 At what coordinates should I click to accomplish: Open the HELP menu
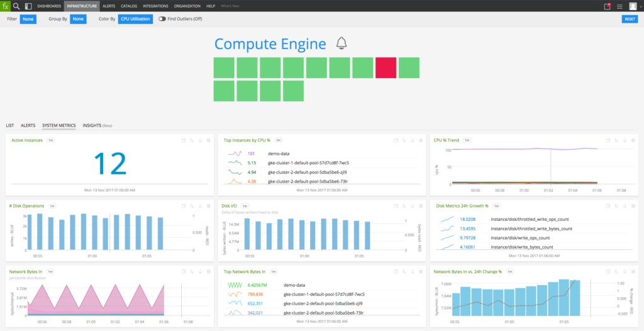click(x=211, y=6)
